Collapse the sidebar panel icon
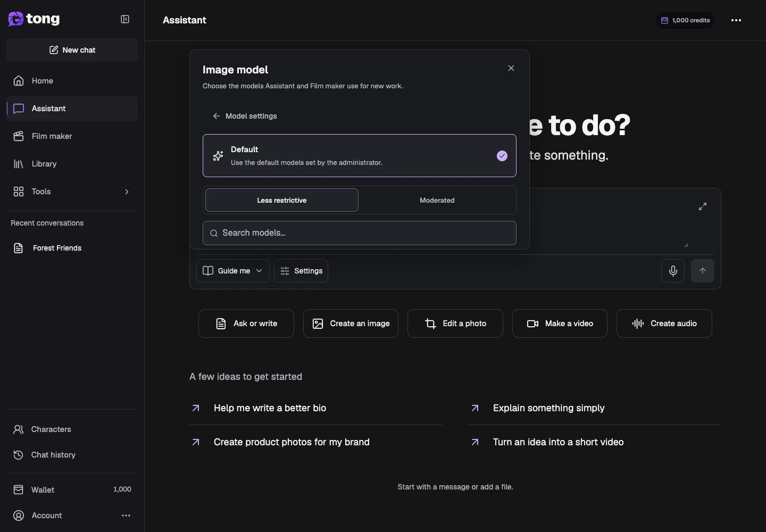This screenshot has width=766, height=532. 125,19
